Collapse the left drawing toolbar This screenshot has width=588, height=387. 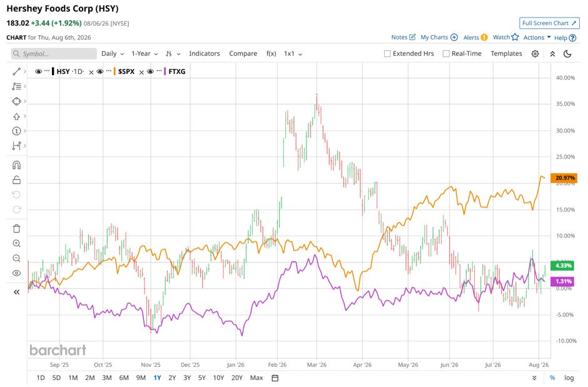pyautogui.click(x=16, y=292)
